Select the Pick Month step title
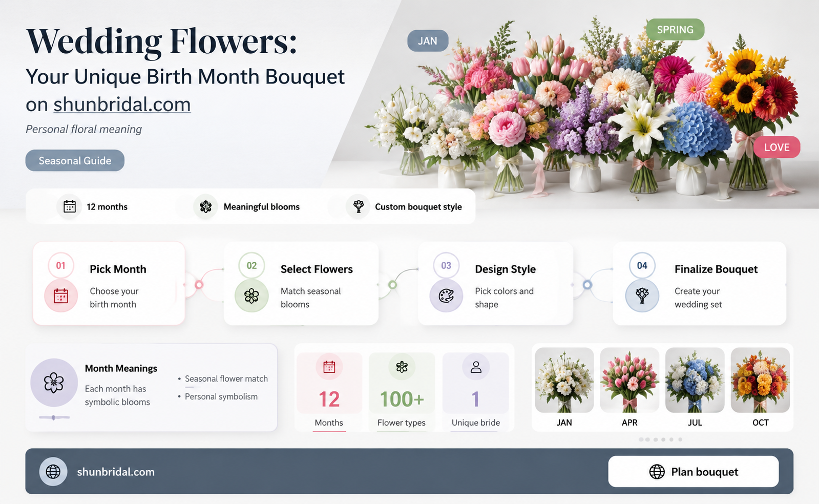Viewport: 819px width, 504px height. (118, 269)
